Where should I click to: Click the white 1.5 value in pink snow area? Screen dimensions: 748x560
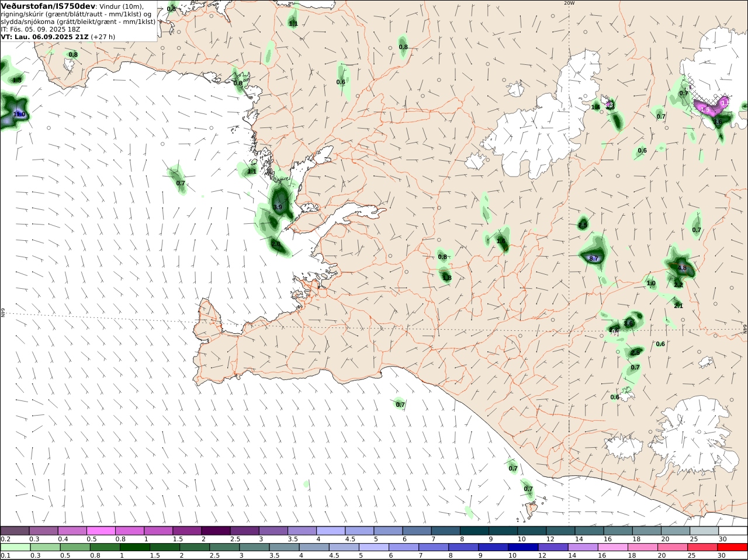705,109
